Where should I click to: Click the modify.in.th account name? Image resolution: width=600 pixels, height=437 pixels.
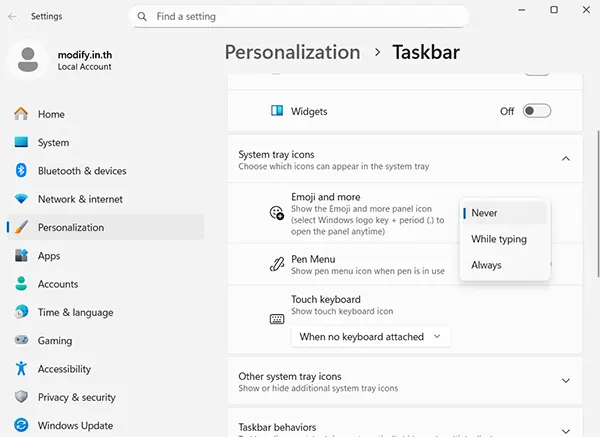point(85,55)
